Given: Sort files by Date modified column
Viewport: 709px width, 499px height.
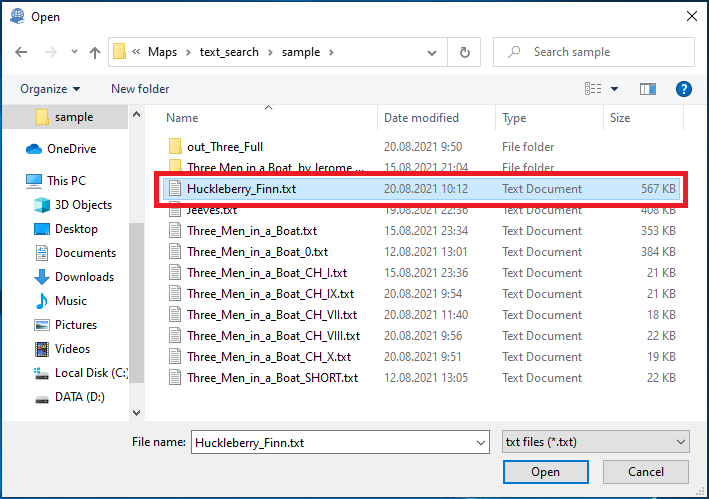Looking at the screenshot, I should pos(421,118).
